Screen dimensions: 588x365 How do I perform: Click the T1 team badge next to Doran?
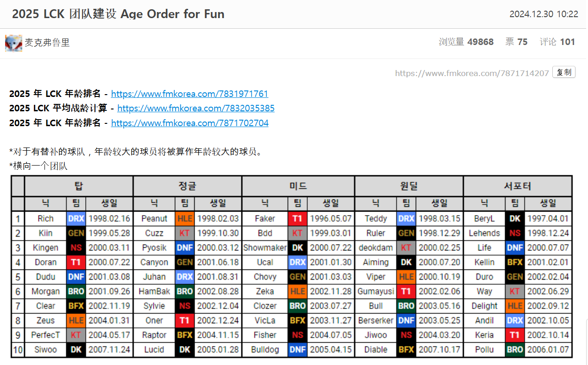pos(76,262)
